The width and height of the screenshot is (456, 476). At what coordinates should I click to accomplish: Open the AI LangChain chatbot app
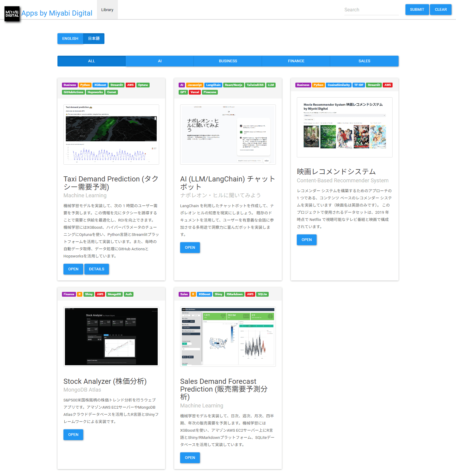(190, 248)
